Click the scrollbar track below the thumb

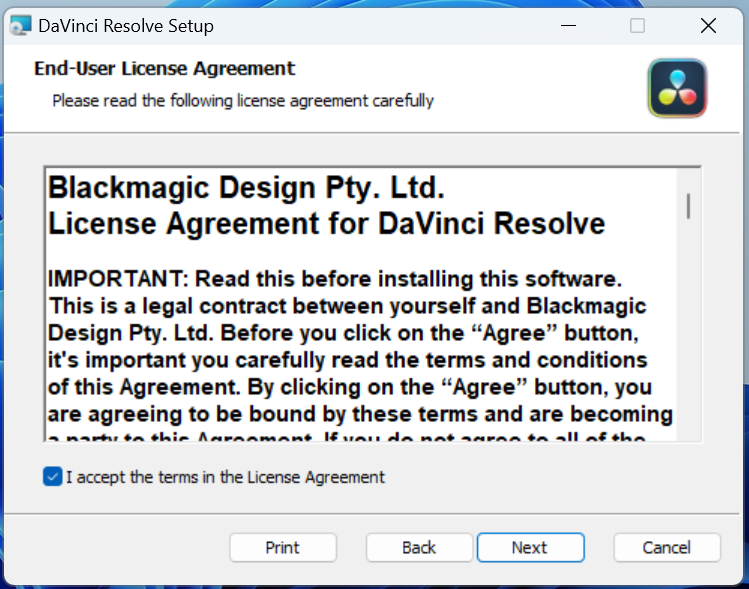coord(688,330)
